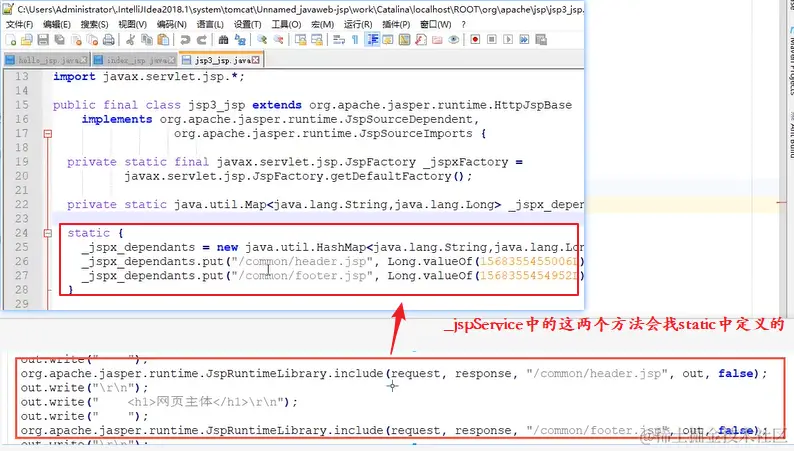
Task: Open the Document Map toolbar icon
Action: click(404, 39)
